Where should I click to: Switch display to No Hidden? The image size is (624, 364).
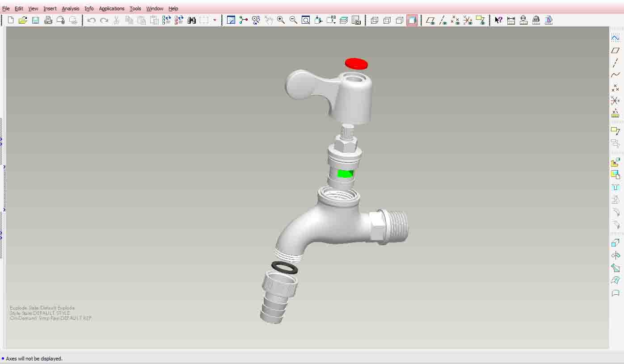tap(400, 20)
